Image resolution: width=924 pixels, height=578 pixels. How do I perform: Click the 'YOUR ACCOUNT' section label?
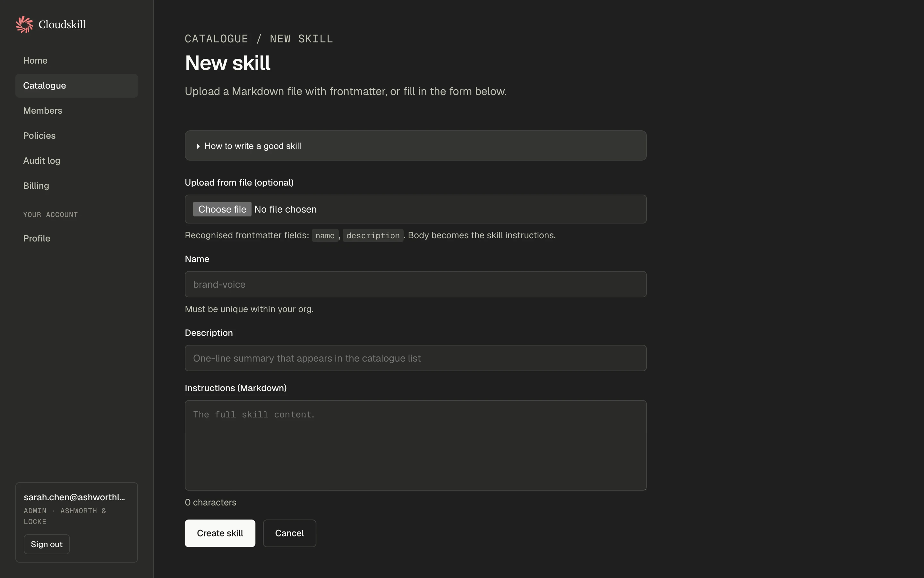[x=50, y=215]
